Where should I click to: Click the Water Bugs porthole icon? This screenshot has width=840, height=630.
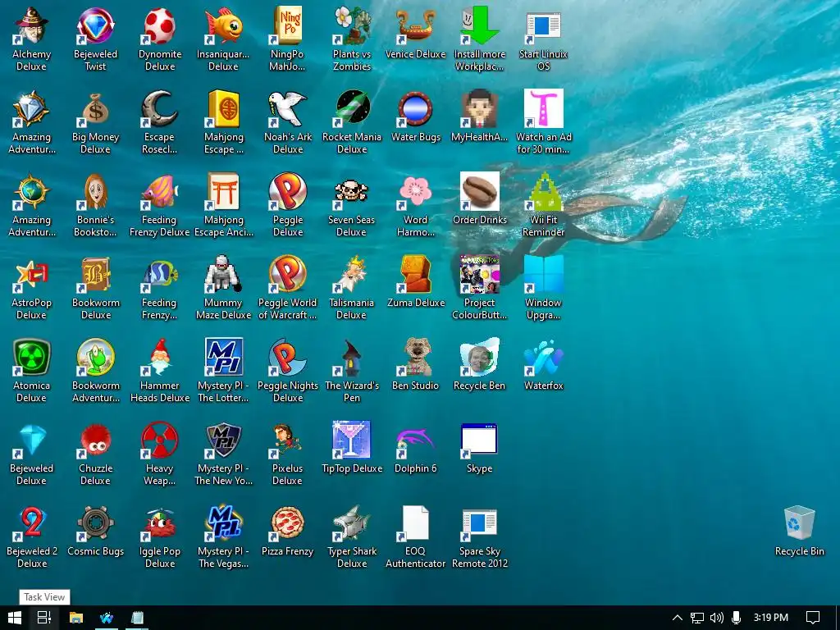coord(416,109)
